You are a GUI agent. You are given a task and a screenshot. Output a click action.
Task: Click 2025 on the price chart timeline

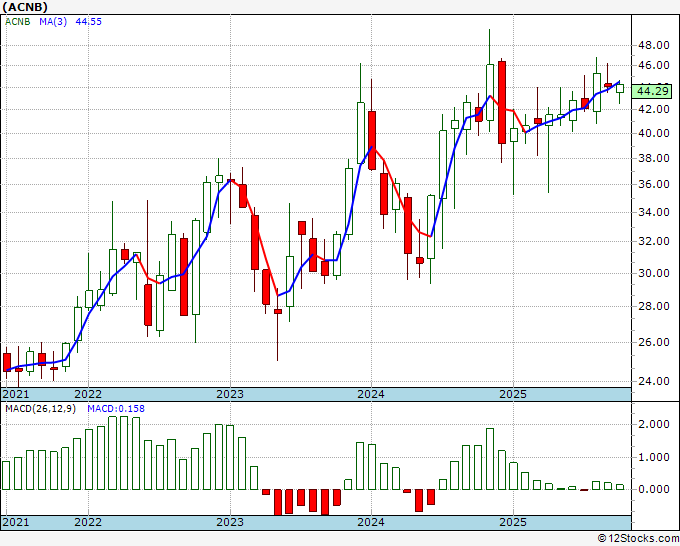[513, 394]
